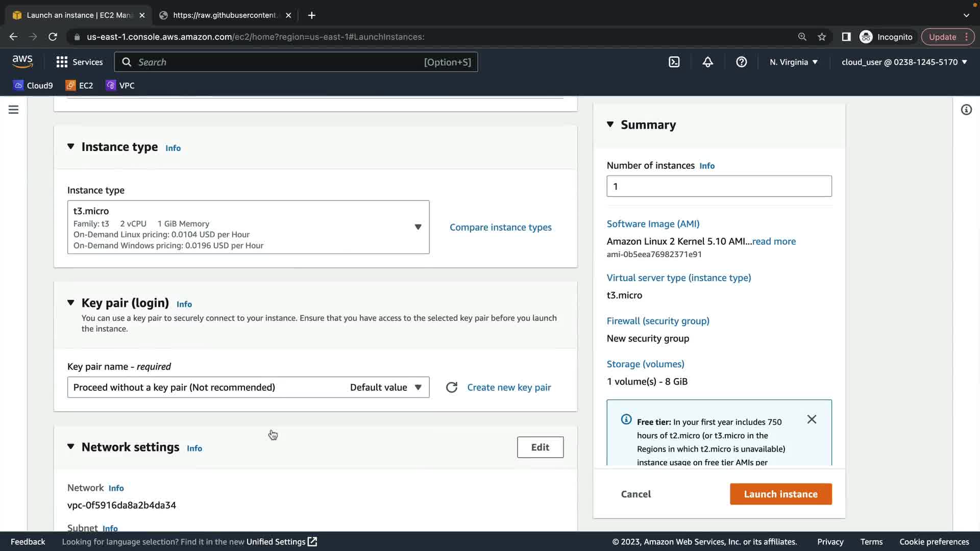Switch to the raw.githubusercontent browser tab

tap(225, 15)
